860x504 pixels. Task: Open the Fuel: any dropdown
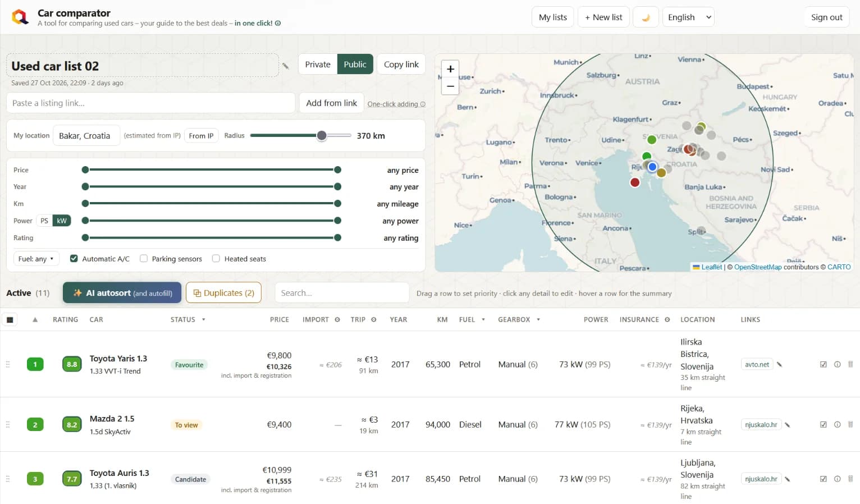(36, 259)
